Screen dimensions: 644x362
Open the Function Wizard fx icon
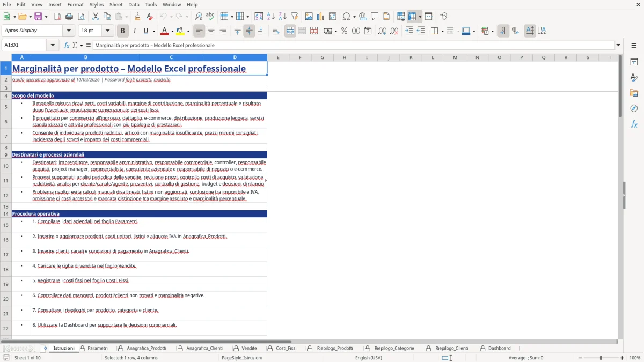(67, 45)
